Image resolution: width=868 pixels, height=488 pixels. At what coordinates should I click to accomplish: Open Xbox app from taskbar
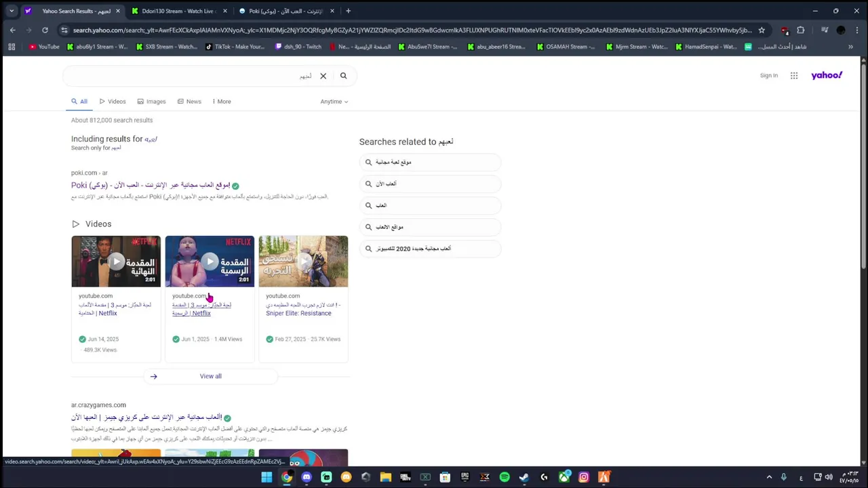pos(564,477)
